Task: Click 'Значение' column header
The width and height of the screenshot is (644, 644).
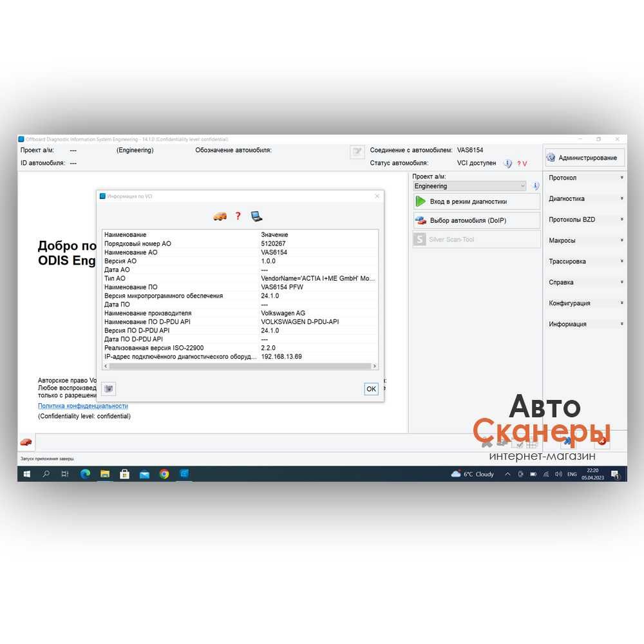Action: [x=274, y=234]
